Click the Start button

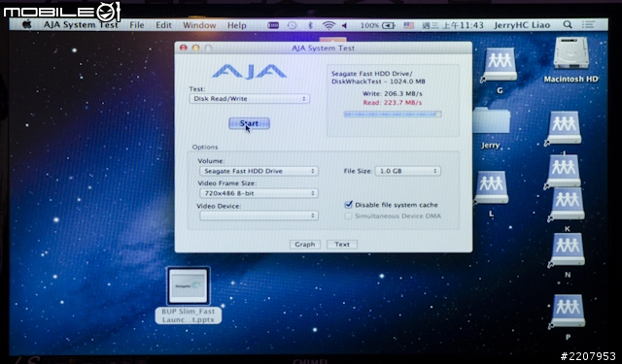(x=249, y=123)
